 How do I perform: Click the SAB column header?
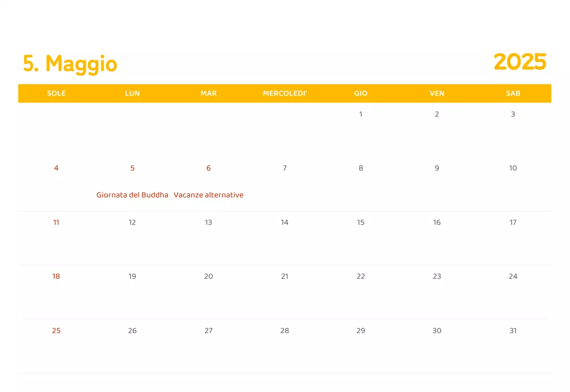(513, 93)
